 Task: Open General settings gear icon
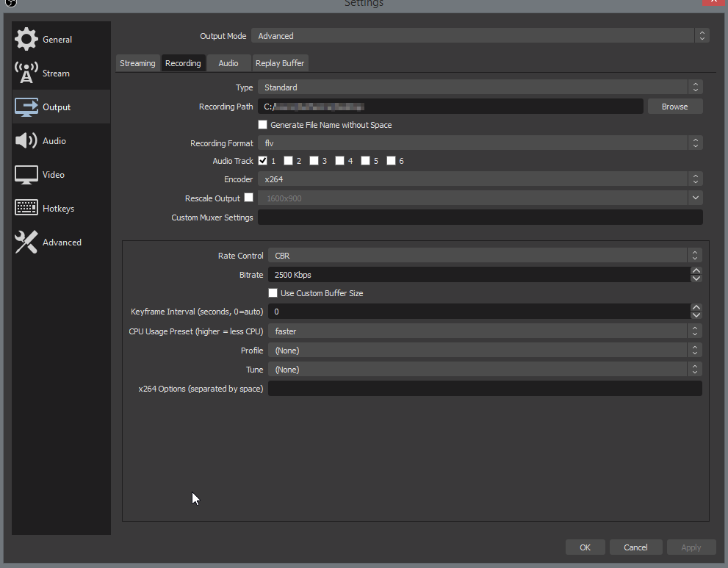(x=26, y=40)
